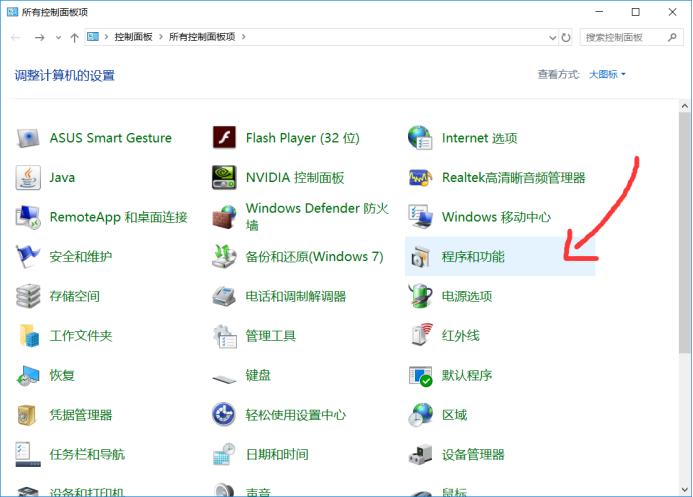This screenshot has width=693, height=497.
Task: Open the Windows 移动中心 icon
Action: (x=420, y=217)
